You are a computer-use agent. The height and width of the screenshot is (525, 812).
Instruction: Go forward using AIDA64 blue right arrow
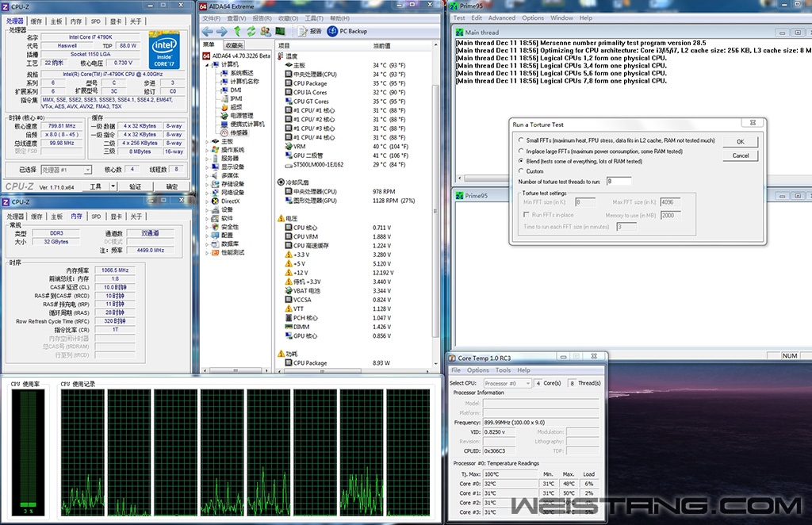pyautogui.click(x=222, y=32)
